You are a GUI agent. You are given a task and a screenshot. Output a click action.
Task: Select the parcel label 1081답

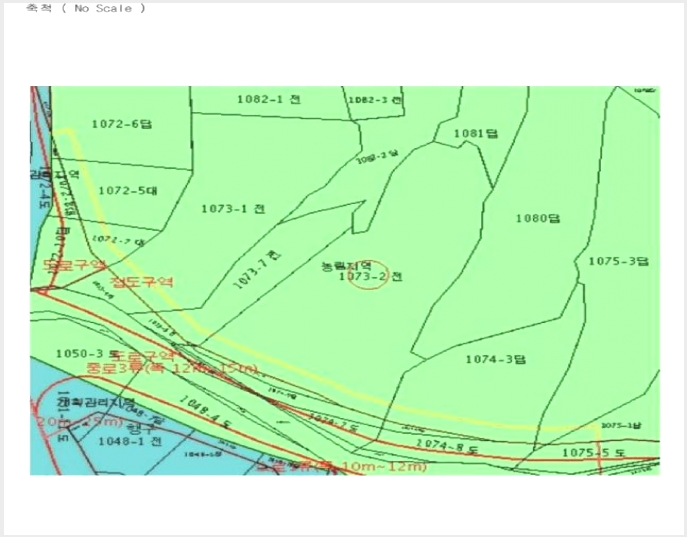pyautogui.click(x=476, y=133)
